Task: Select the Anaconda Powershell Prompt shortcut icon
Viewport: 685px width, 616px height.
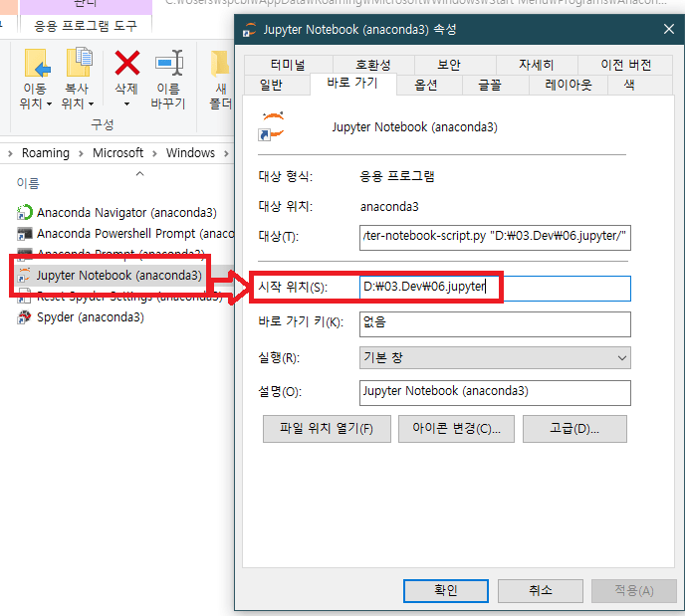Action: pos(24,234)
